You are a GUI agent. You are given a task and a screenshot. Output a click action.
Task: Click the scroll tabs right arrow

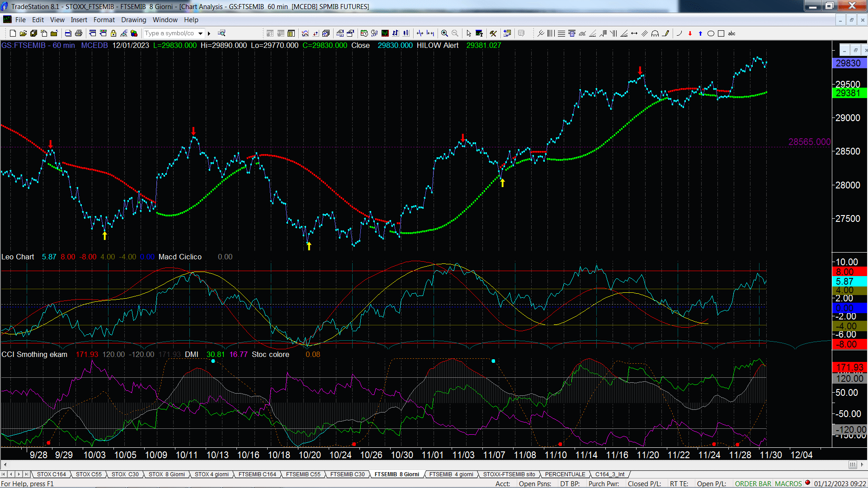coord(19,474)
